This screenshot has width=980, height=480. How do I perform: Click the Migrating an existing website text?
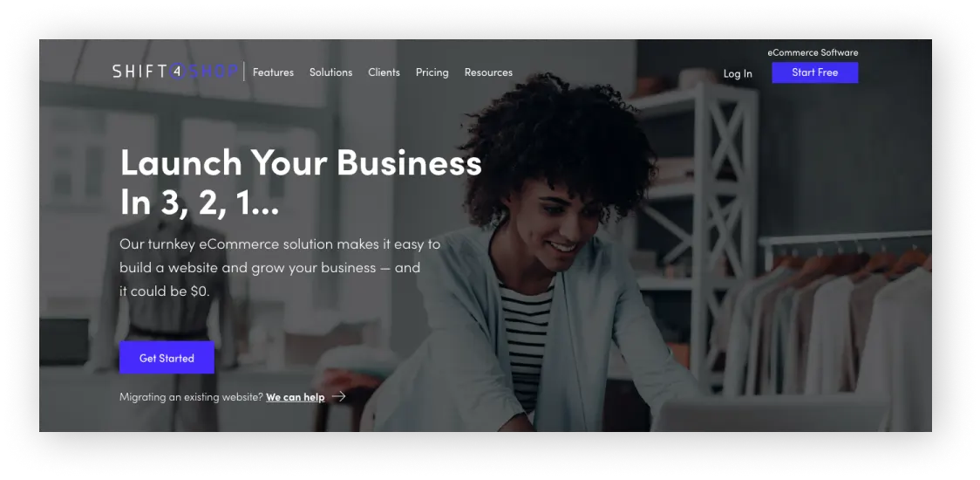coord(191,397)
